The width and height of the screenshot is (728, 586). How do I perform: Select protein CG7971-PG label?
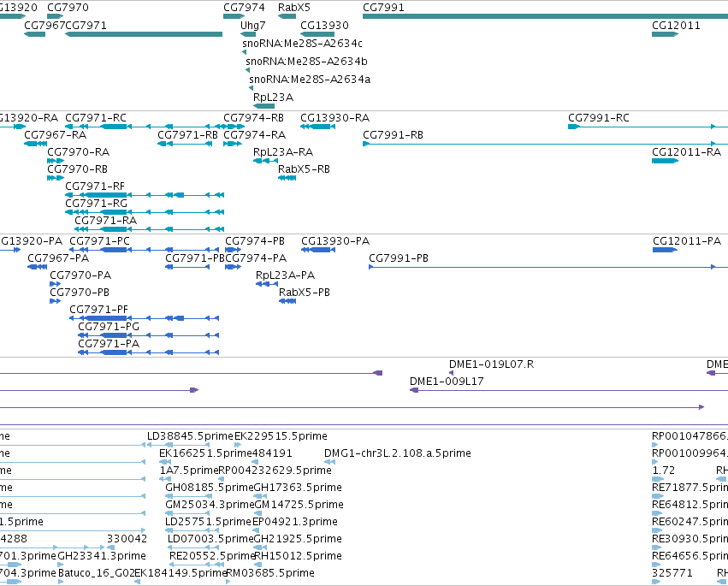click(x=109, y=327)
